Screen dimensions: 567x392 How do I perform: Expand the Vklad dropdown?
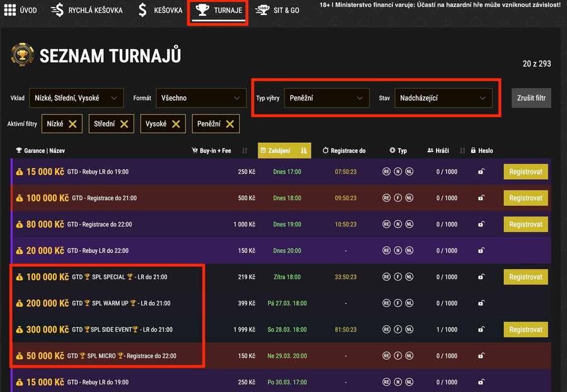point(76,98)
